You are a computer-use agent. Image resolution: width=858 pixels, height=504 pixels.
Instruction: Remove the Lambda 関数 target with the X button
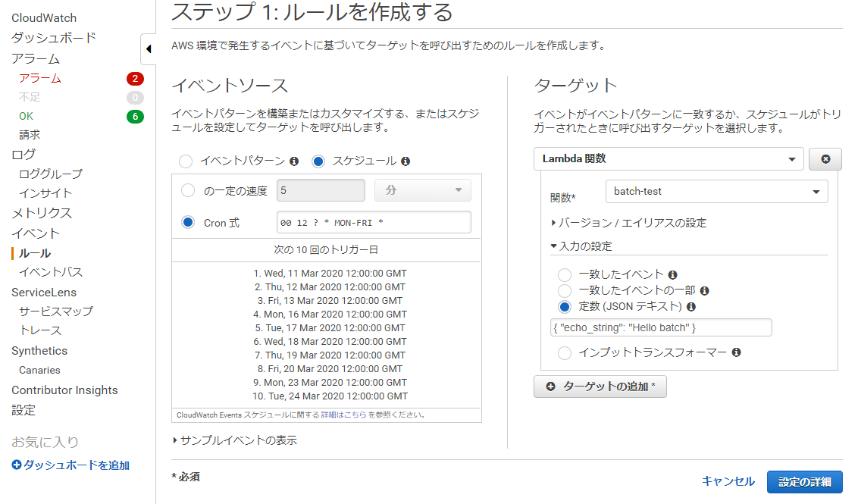825,158
